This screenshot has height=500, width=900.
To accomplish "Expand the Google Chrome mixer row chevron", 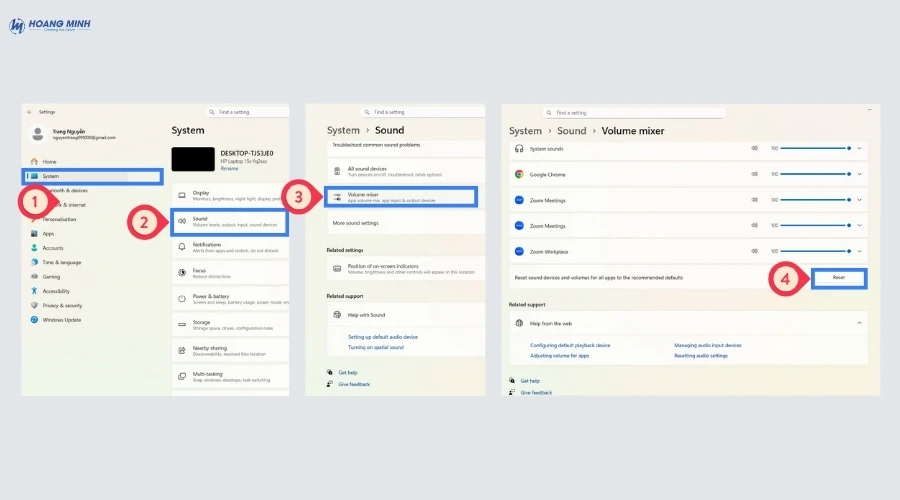I will click(x=859, y=173).
